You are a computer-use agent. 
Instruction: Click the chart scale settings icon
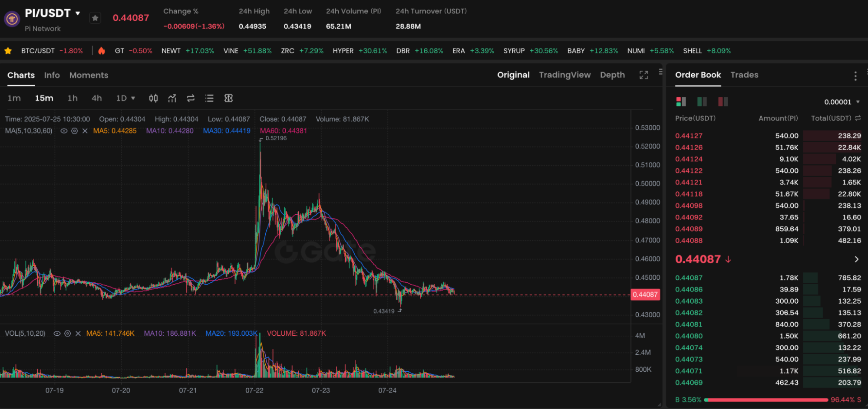pos(228,98)
